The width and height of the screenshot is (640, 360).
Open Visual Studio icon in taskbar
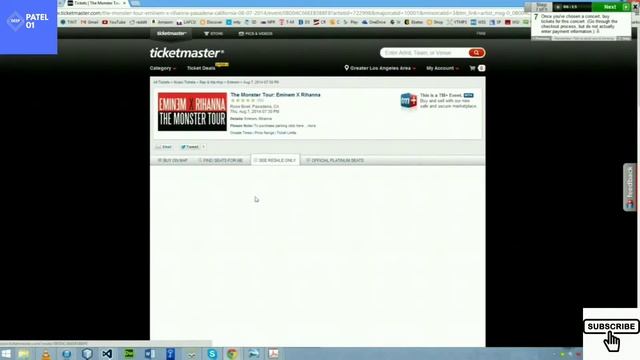(x=107, y=354)
